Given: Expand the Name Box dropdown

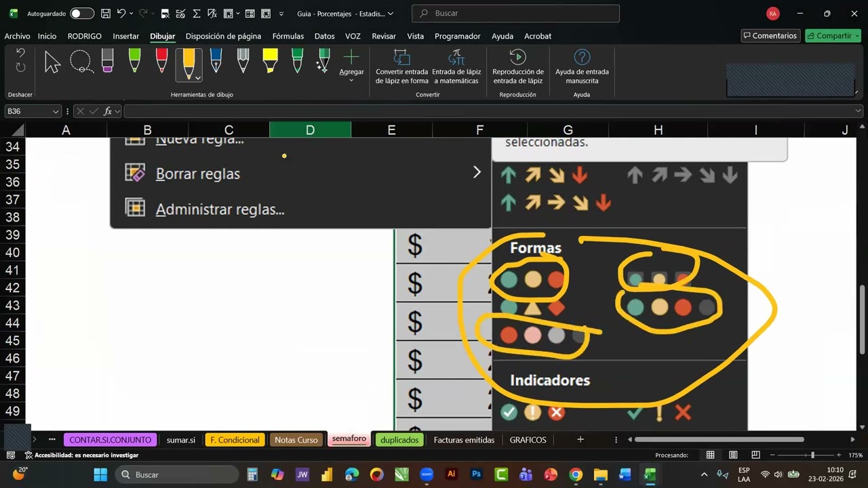Looking at the screenshot, I should tap(56, 111).
